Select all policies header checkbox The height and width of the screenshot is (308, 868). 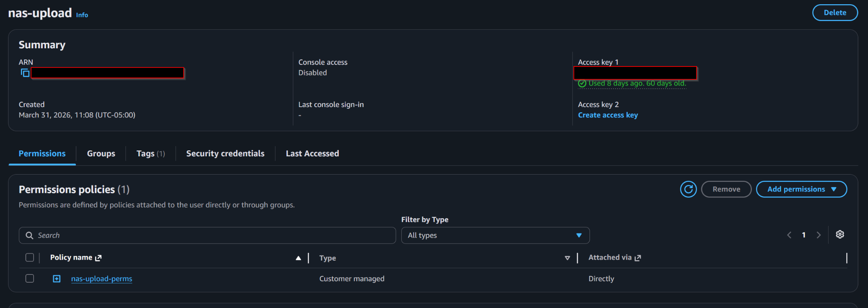pos(30,258)
